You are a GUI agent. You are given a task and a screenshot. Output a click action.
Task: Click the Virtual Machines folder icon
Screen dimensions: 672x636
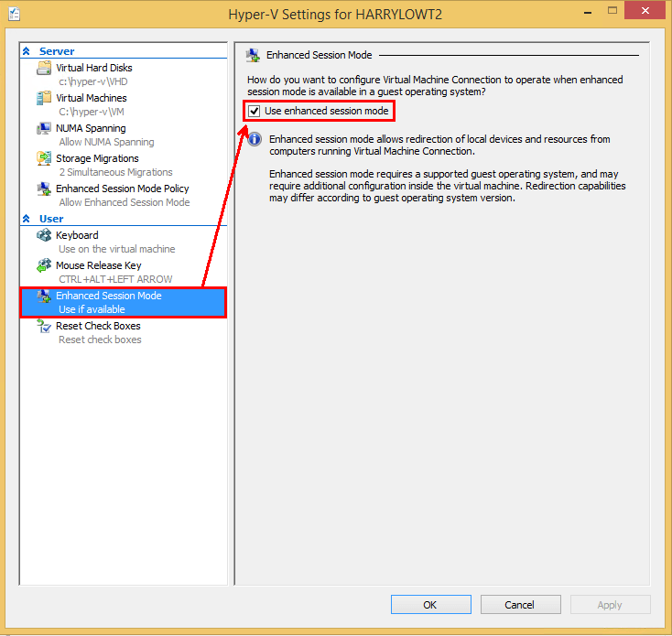pyautogui.click(x=44, y=98)
